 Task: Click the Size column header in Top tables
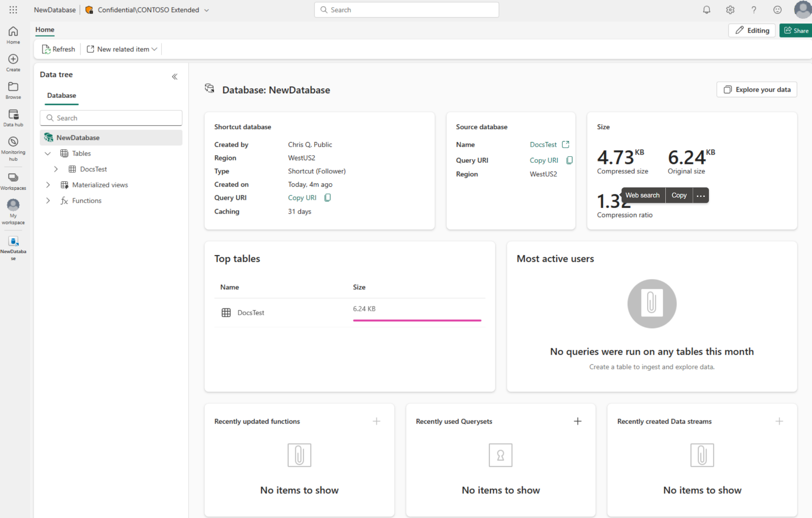[x=359, y=287]
